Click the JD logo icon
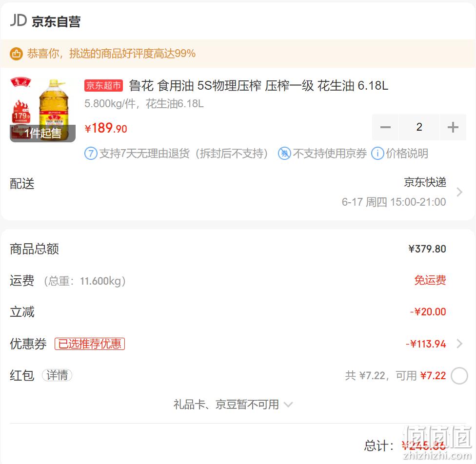 click(x=19, y=20)
